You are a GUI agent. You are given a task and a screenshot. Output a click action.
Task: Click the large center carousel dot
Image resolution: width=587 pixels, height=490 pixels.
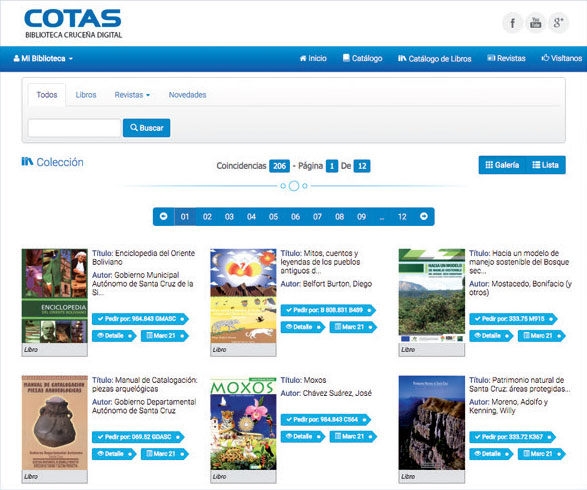pyautogui.click(x=294, y=186)
